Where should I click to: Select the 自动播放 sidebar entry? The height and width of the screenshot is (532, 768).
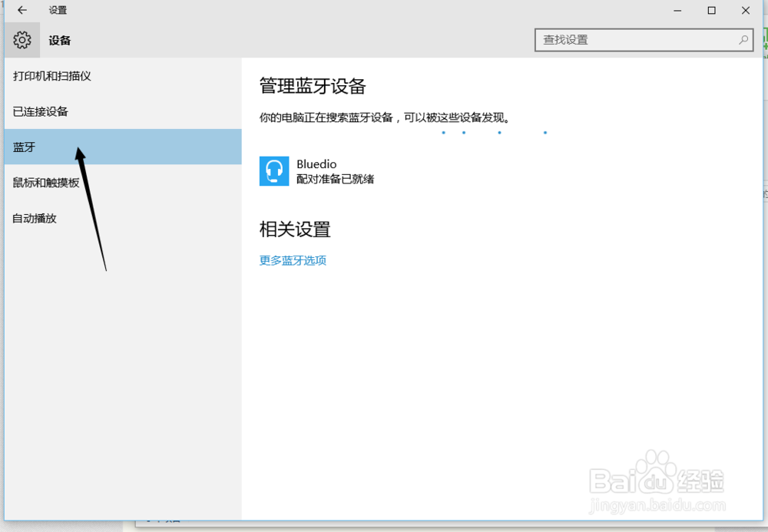coord(34,218)
